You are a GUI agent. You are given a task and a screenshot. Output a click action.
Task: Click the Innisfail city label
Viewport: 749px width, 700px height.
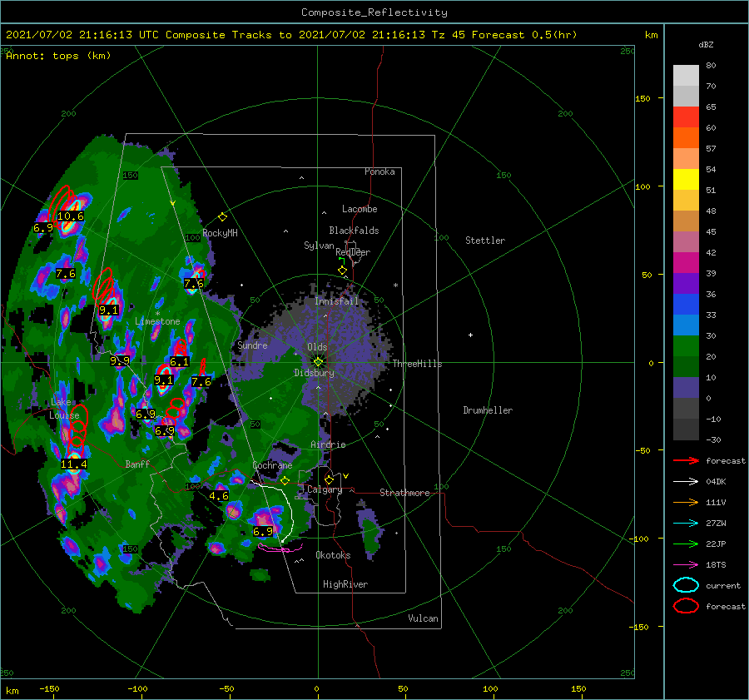(x=336, y=301)
